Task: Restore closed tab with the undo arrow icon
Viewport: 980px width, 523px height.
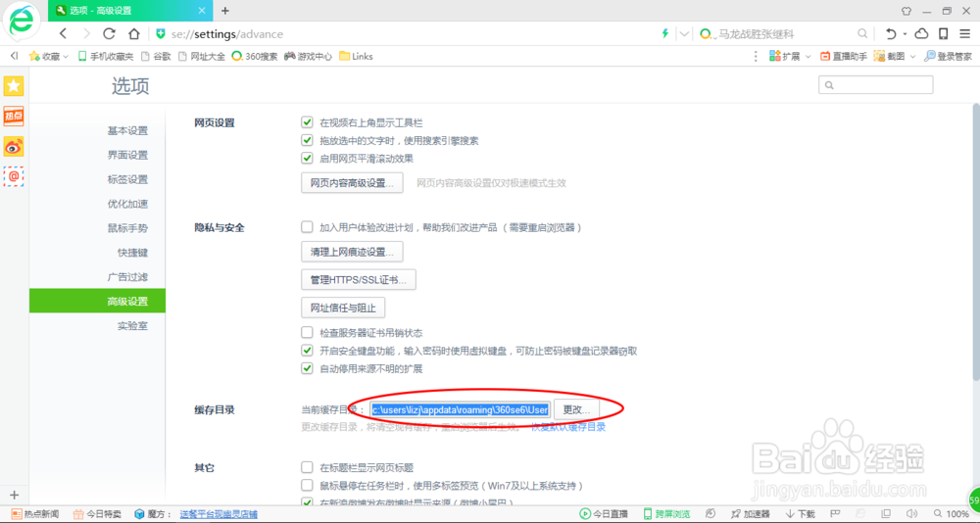Action: tap(891, 33)
